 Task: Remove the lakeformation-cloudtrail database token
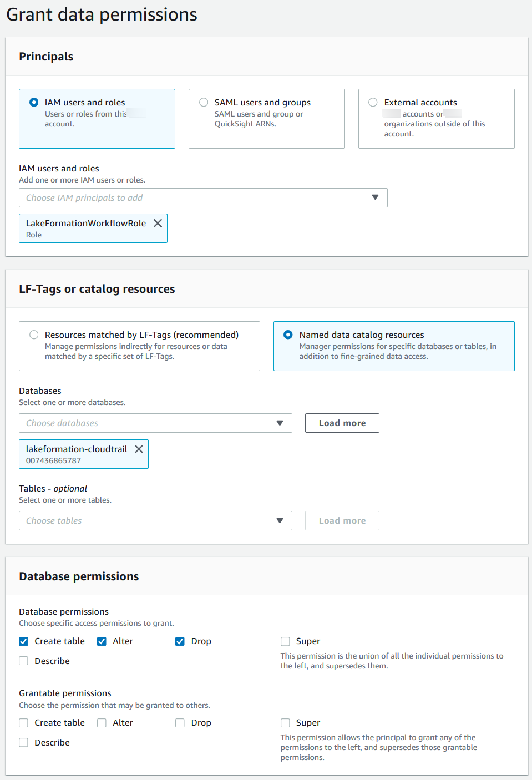click(x=139, y=449)
